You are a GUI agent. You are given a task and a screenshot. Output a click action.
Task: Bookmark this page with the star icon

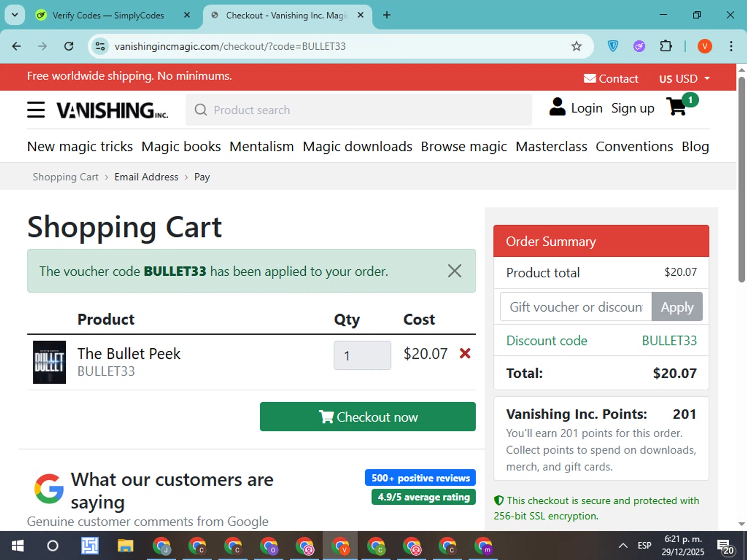tap(576, 46)
